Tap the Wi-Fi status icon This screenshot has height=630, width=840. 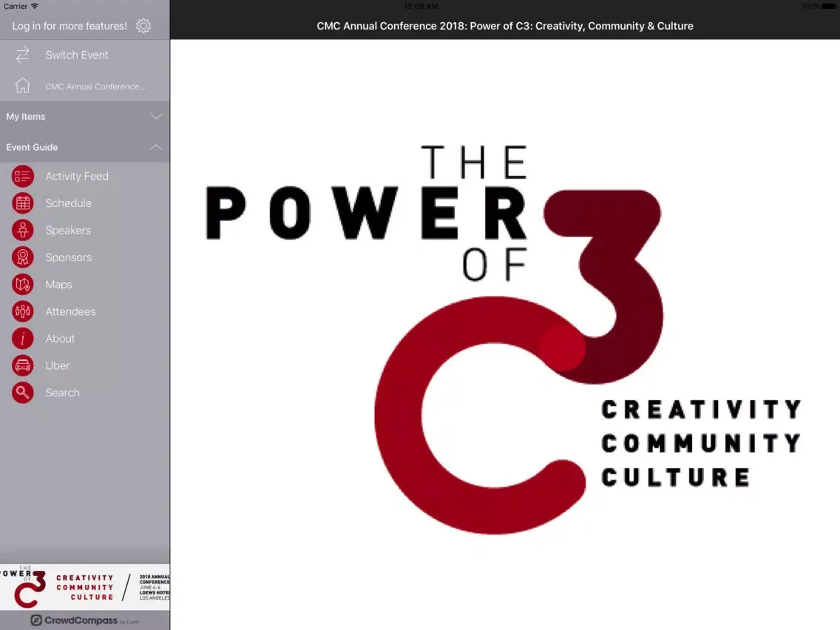pos(35,6)
